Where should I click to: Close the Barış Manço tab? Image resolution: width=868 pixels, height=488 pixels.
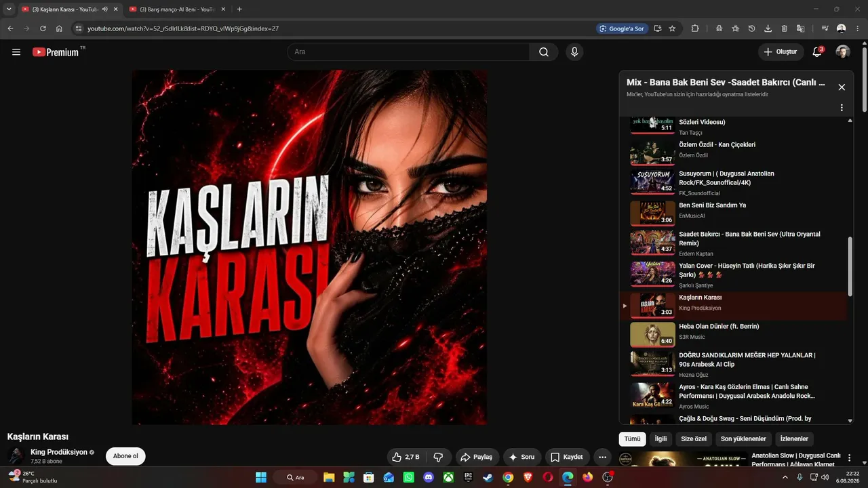[223, 9]
